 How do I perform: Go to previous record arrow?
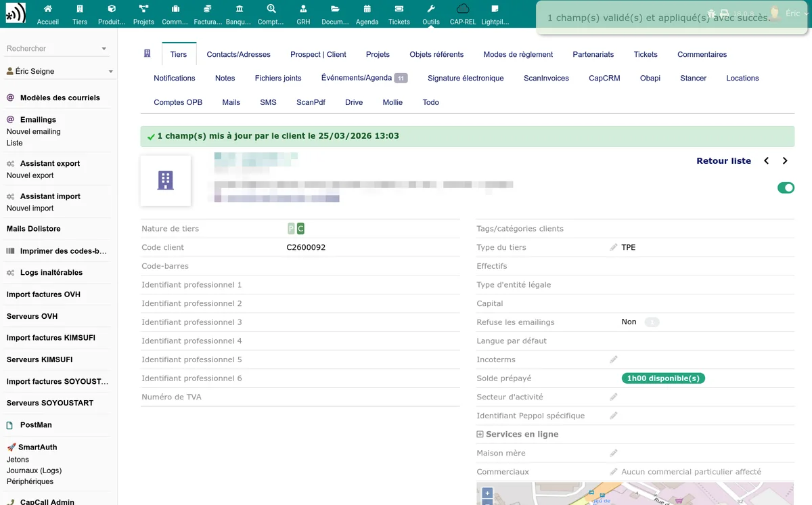coord(767,161)
